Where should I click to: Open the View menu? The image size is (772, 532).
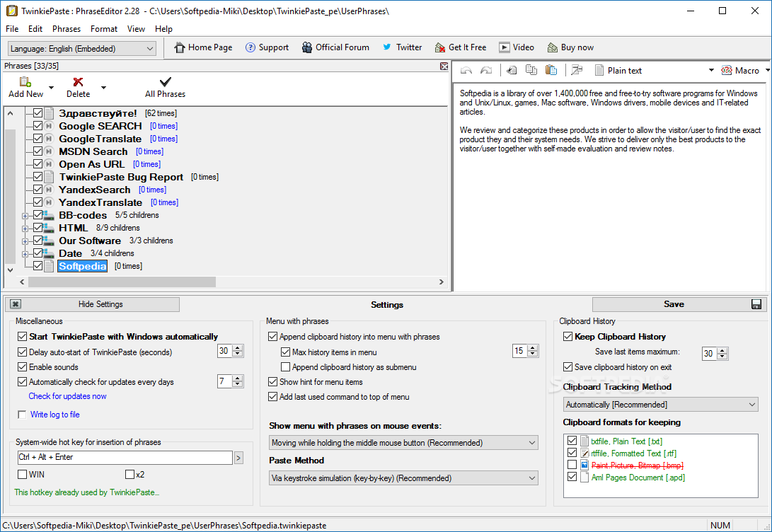(x=136, y=28)
